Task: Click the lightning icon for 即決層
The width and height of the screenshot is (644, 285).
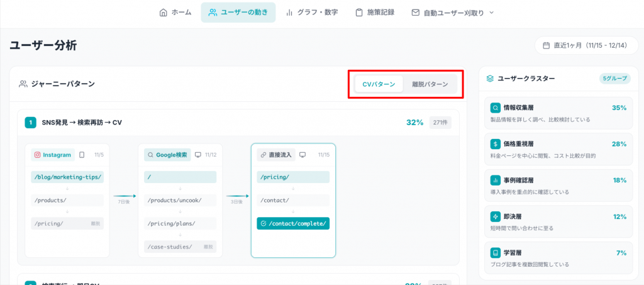Action: (x=496, y=216)
